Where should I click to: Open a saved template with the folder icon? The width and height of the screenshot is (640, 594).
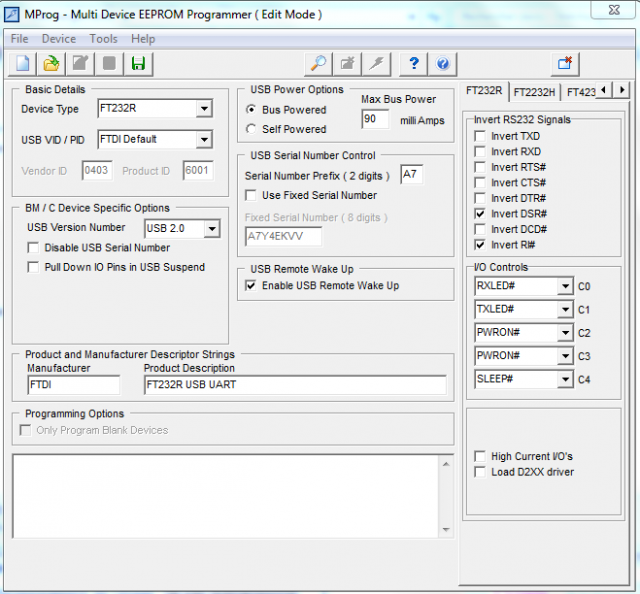51,64
